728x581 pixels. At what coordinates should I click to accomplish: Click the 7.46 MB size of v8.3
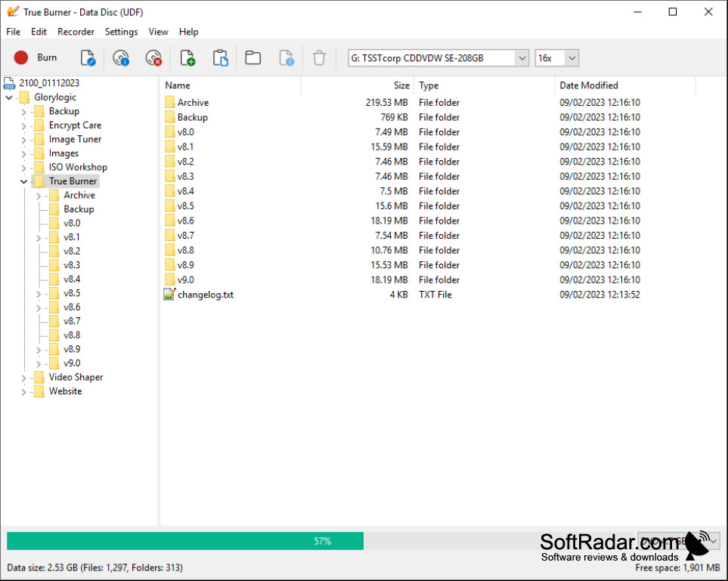pyautogui.click(x=392, y=176)
